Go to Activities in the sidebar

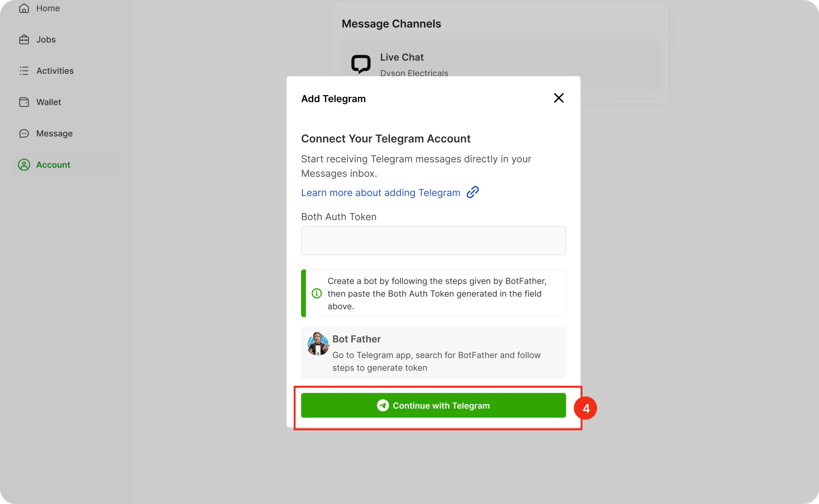click(x=55, y=71)
